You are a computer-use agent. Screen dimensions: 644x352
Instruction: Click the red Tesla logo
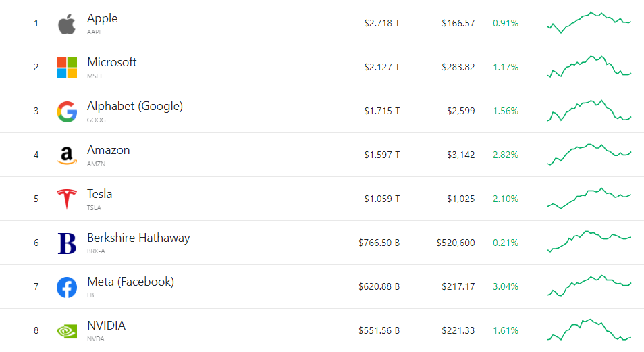pyautogui.click(x=66, y=199)
